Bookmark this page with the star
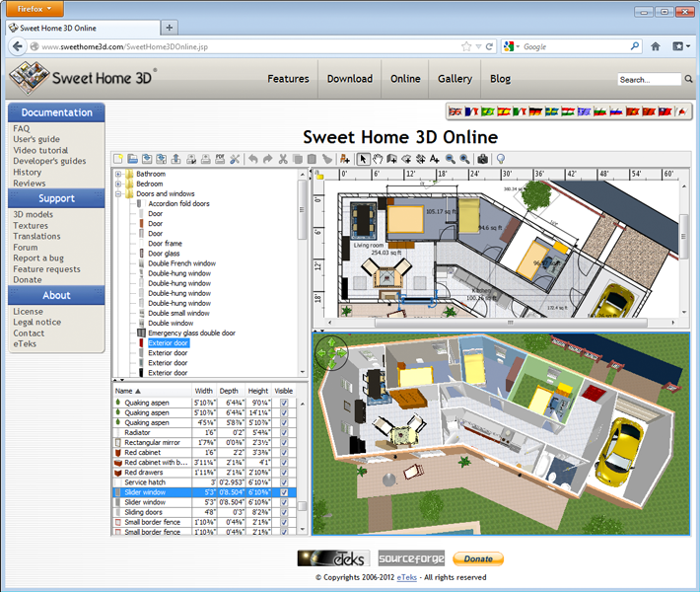 [466, 46]
